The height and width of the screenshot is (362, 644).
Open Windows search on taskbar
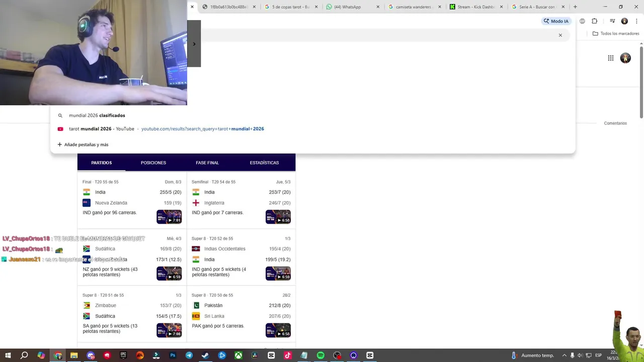click(x=24, y=355)
